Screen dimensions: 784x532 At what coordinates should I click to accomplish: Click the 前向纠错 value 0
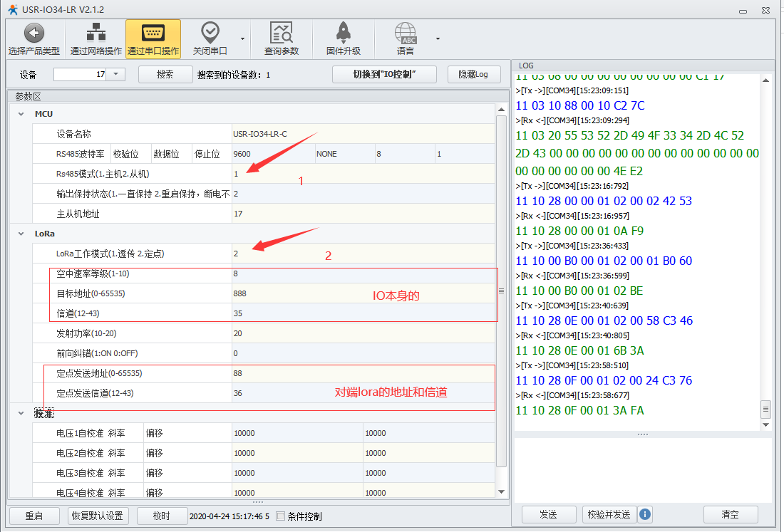pyautogui.click(x=363, y=354)
